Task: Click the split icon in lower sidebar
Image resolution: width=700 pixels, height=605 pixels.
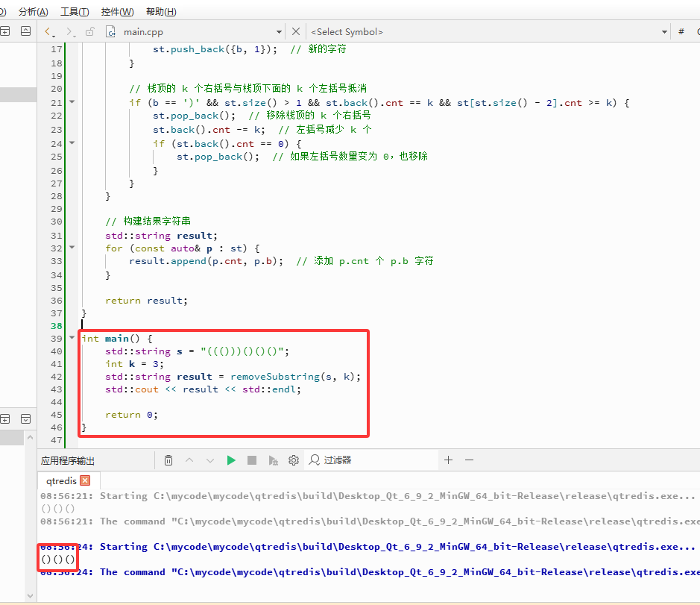Action: click(x=5, y=419)
